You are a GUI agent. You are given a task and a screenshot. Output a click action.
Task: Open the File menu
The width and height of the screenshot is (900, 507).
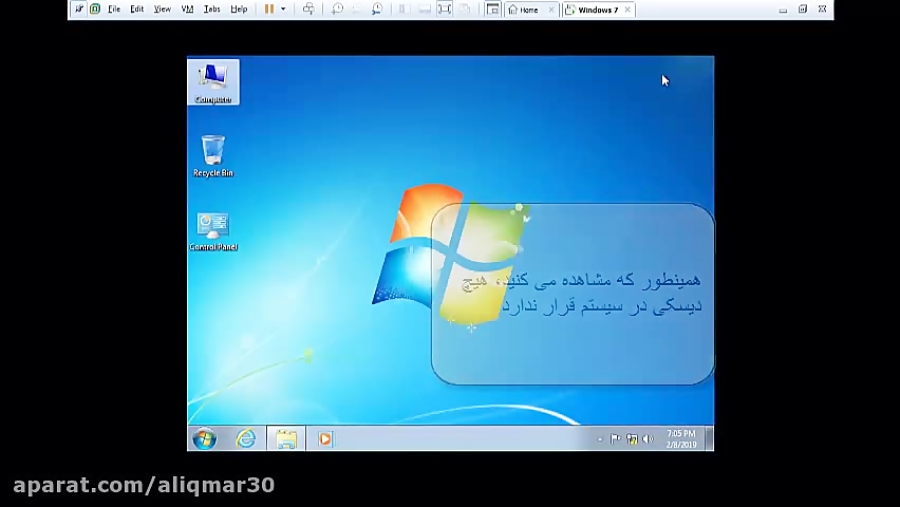click(x=114, y=9)
